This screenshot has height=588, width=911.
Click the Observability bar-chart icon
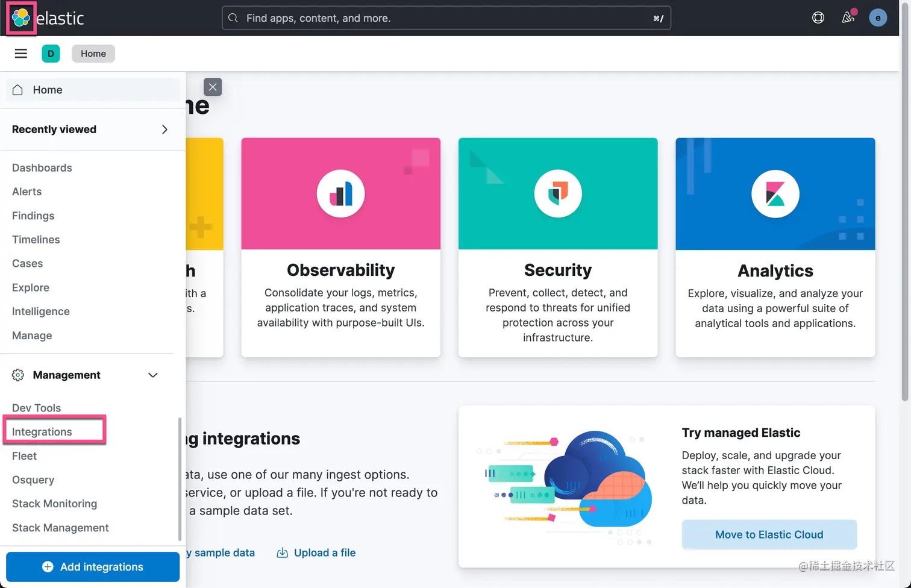341,194
